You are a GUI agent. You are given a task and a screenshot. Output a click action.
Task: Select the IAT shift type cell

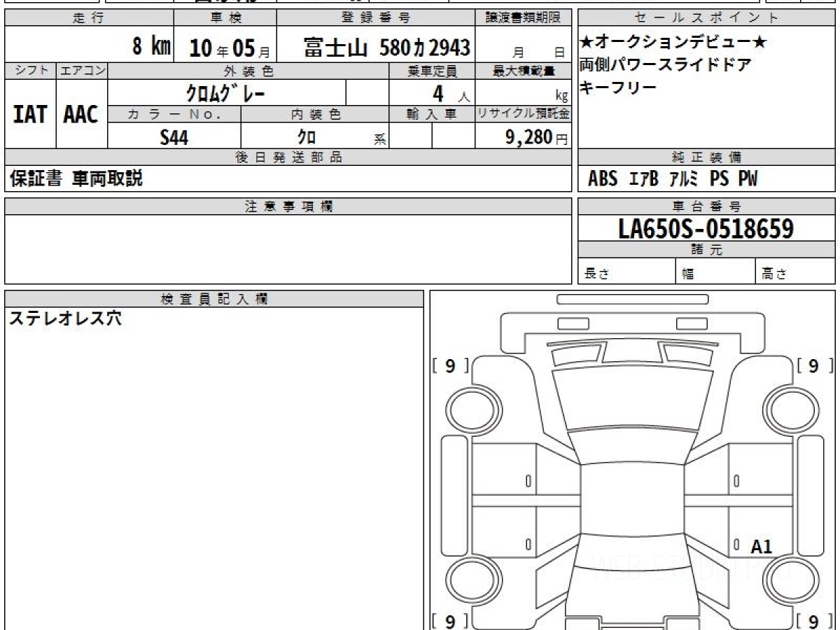[30, 114]
